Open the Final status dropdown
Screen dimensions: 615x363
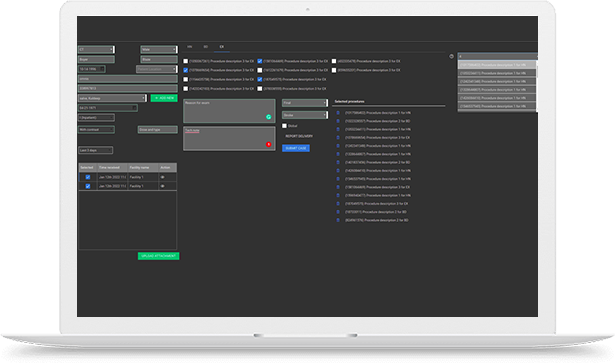[x=305, y=103]
